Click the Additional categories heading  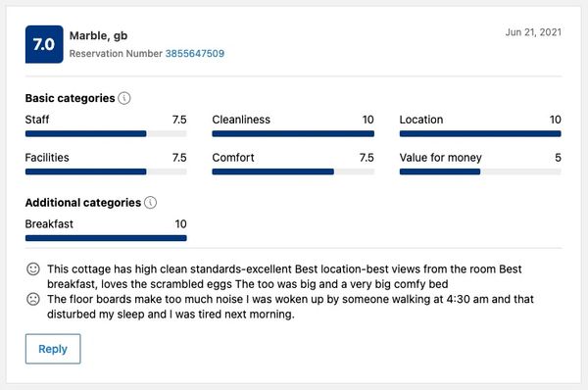(83, 203)
